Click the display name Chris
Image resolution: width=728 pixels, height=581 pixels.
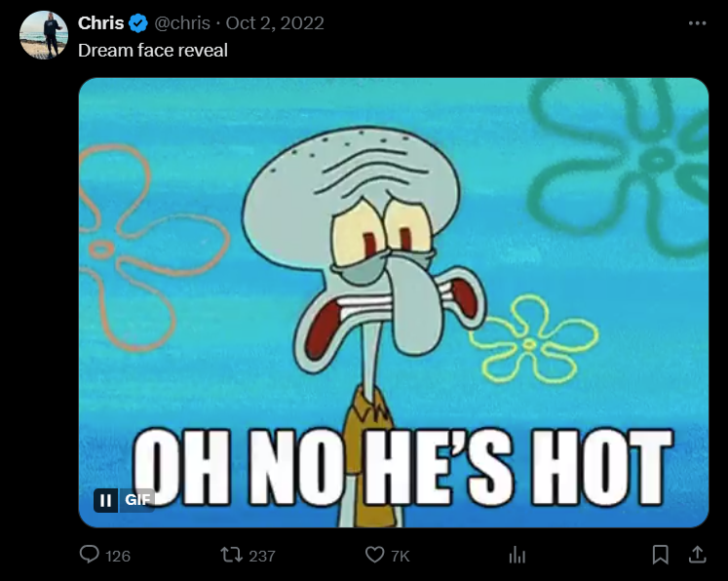click(x=100, y=22)
